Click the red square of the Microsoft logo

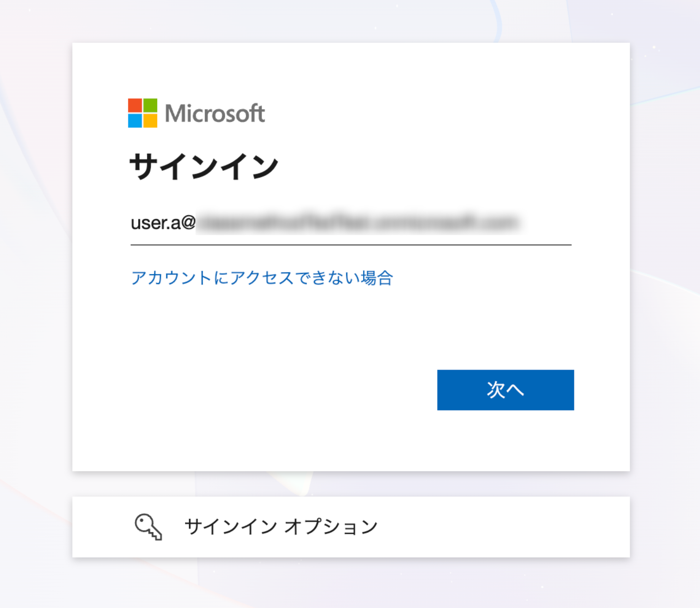point(135,105)
